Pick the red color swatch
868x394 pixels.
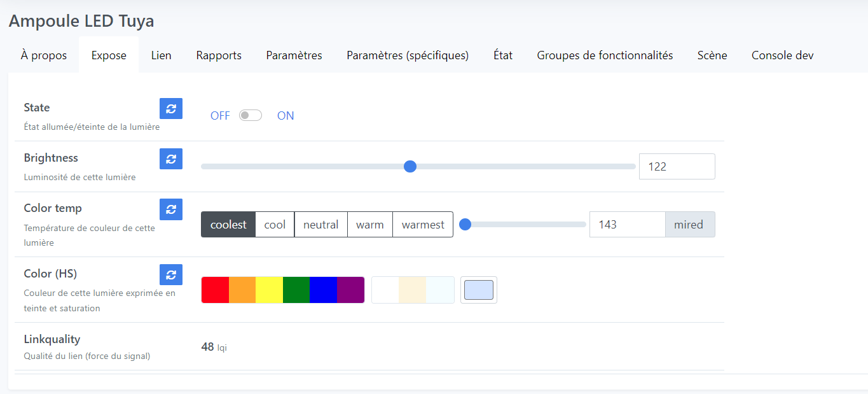[215, 290]
